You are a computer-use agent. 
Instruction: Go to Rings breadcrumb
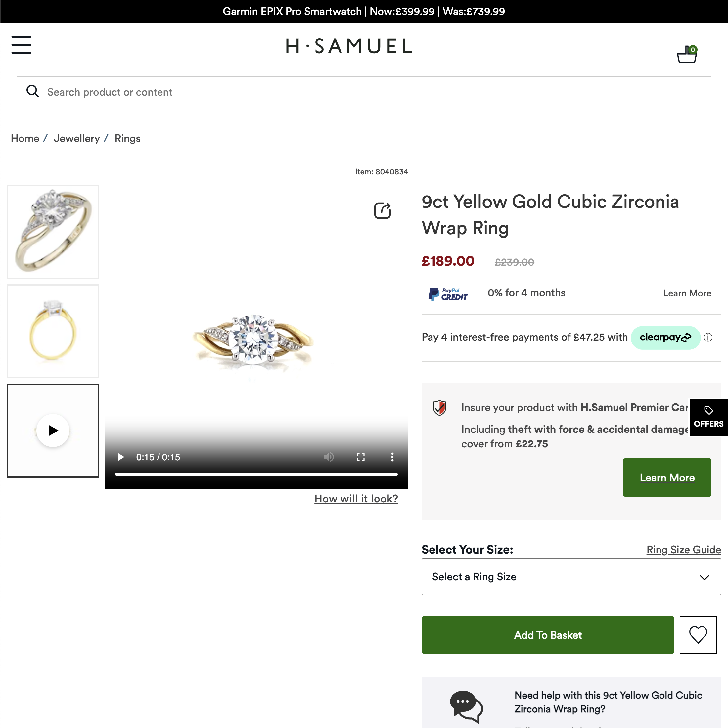[127, 138]
